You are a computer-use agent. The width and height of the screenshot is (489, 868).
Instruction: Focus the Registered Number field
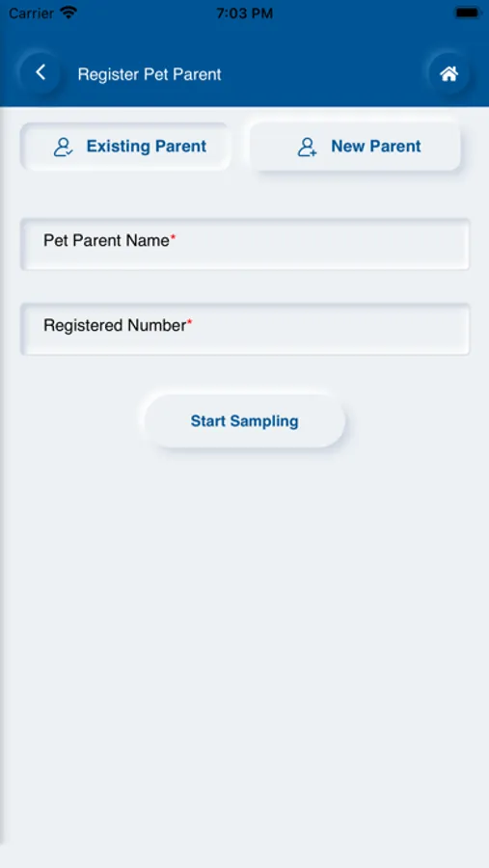click(x=245, y=329)
